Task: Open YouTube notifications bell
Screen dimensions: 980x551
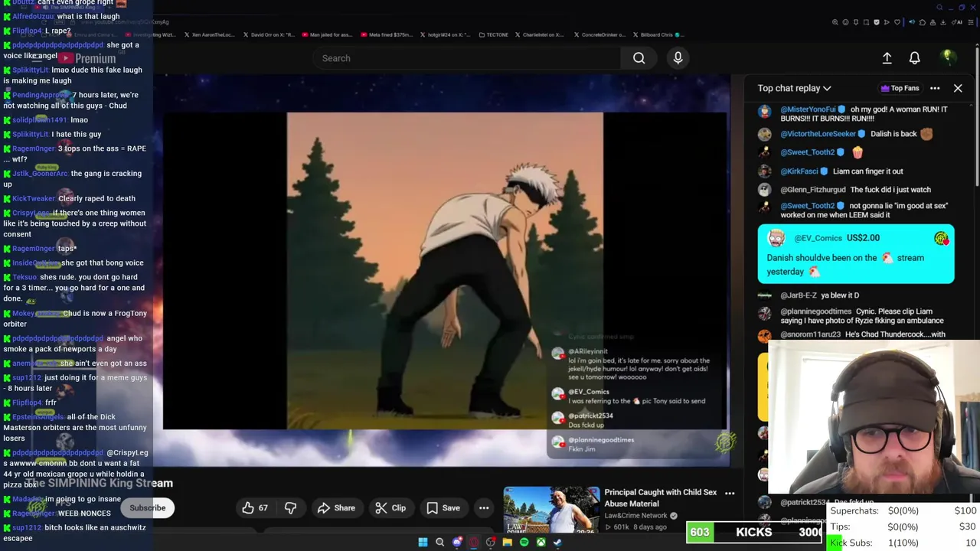Action: pos(914,58)
